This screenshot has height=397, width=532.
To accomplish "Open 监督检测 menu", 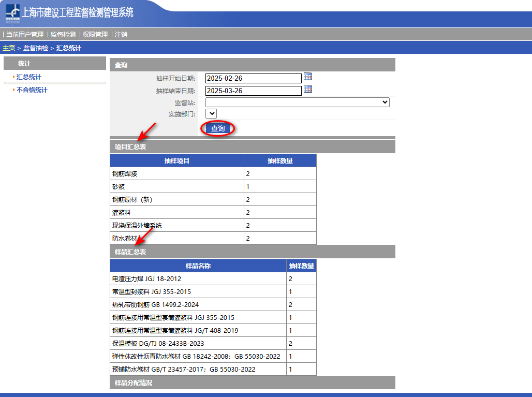I will point(63,35).
